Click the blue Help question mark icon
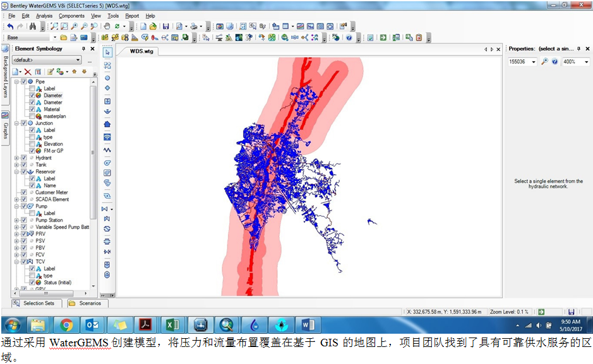 [349, 37]
